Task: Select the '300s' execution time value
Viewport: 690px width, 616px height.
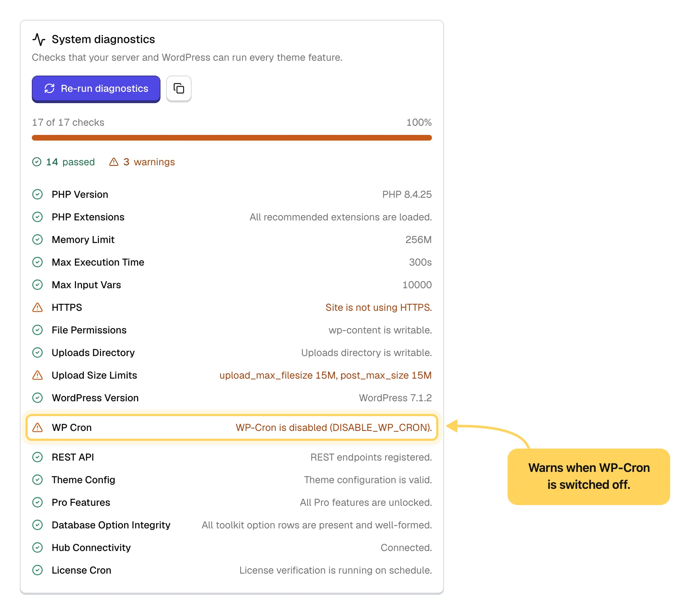Action: click(420, 262)
